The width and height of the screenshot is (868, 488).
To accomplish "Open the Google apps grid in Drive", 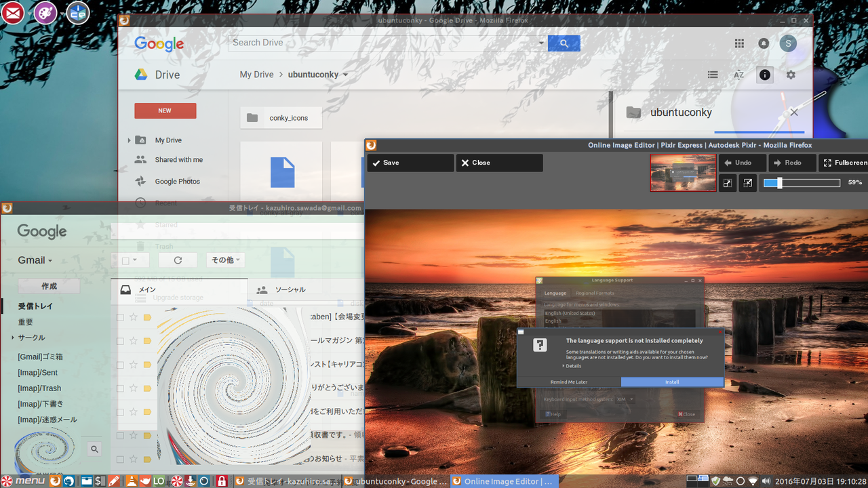I will pyautogui.click(x=739, y=43).
